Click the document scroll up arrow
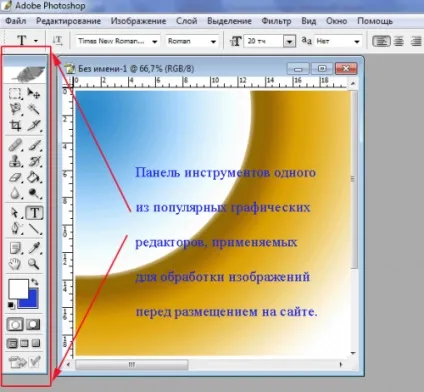The height and width of the screenshot is (392, 424). [353, 83]
